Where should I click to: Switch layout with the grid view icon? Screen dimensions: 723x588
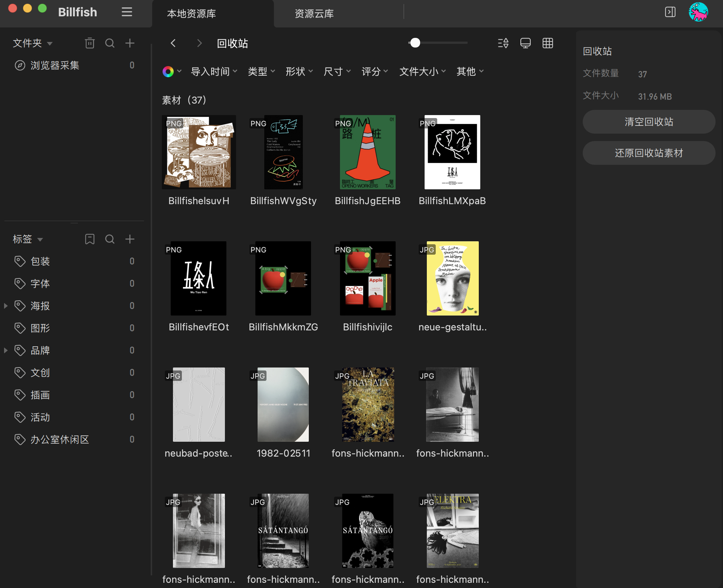pos(548,43)
